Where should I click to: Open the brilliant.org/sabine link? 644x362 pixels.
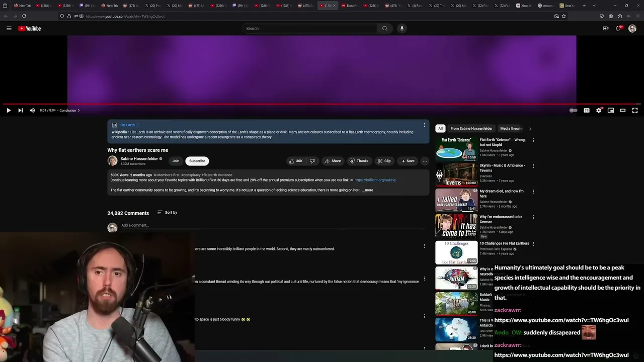click(375, 180)
